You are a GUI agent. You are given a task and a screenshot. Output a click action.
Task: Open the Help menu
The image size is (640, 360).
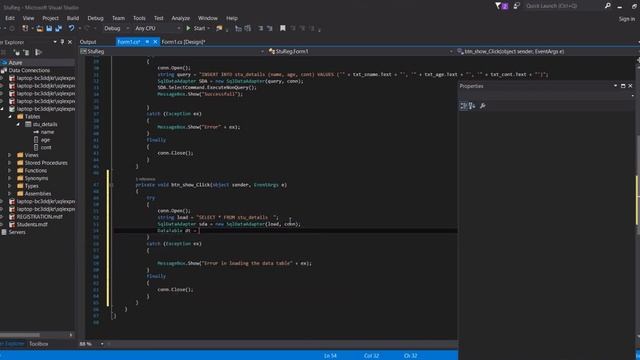(x=232, y=18)
